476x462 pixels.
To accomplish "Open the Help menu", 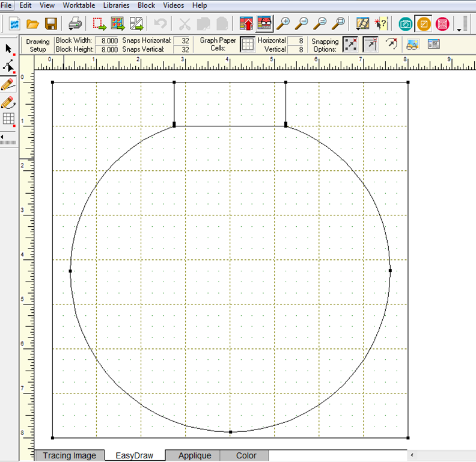I will (x=200, y=5).
